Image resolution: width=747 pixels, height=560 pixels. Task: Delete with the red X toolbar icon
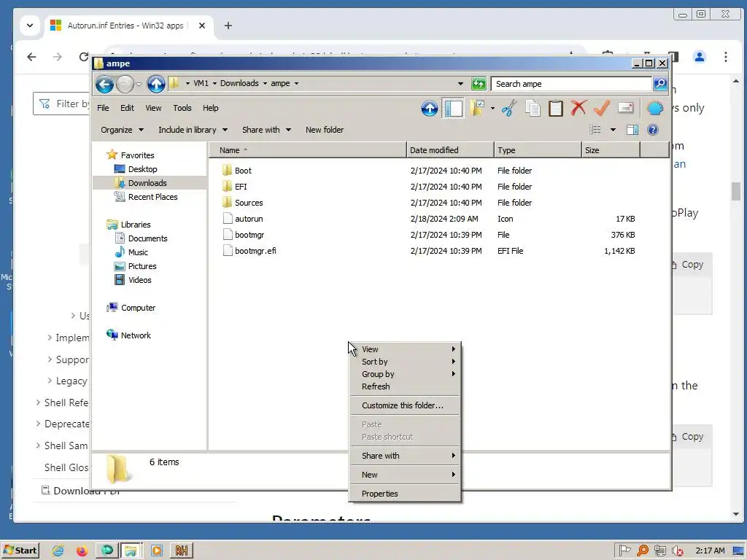(578, 108)
